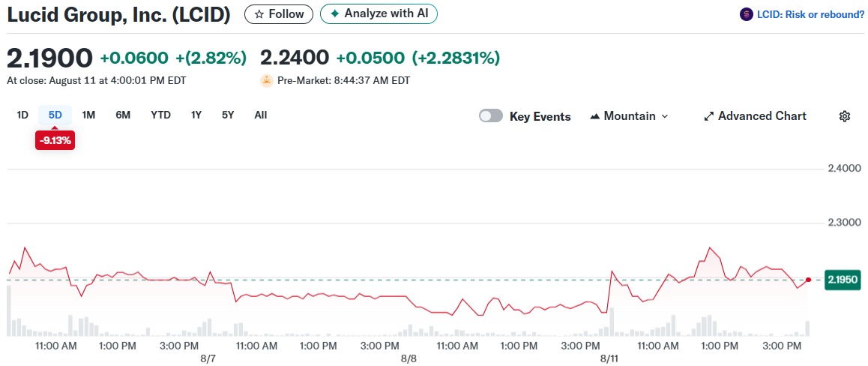This screenshot has height=366, width=868.
Task: Click the Analyze with AI button
Action: (379, 14)
